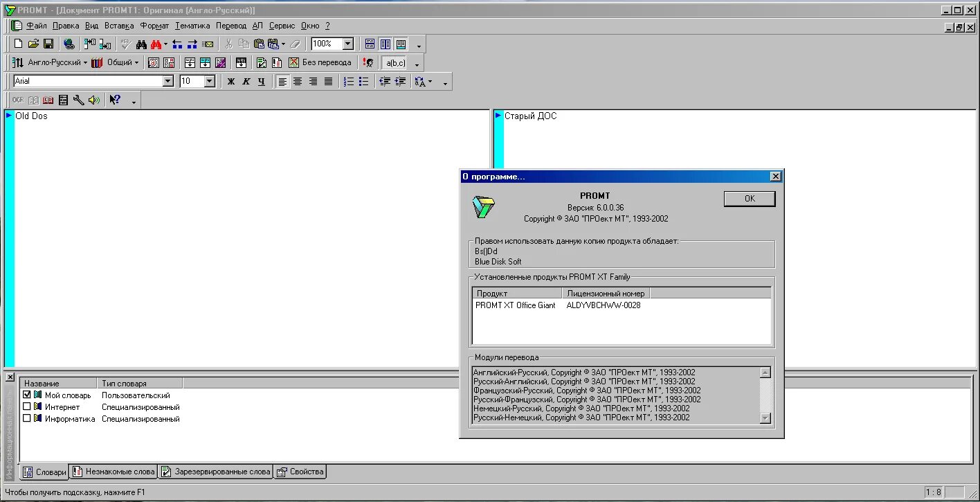This screenshot has width=980, height=502.
Task: Click the globe web translation icon
Action: point(69,44)
